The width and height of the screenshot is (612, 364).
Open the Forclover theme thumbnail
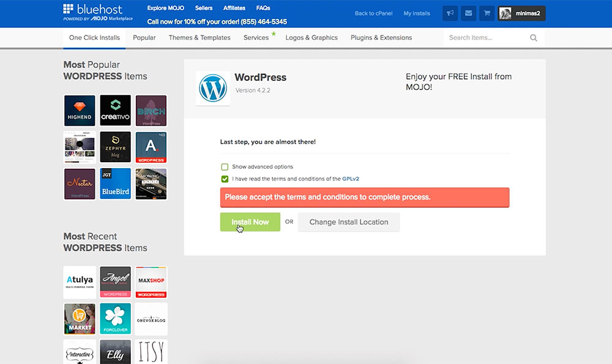click(x=115, y=319)
